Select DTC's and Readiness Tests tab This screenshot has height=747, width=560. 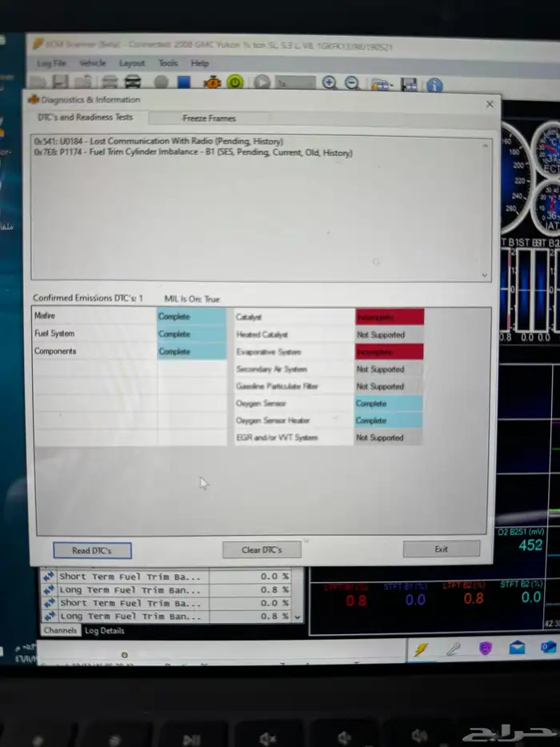click(x=86, y=117)
